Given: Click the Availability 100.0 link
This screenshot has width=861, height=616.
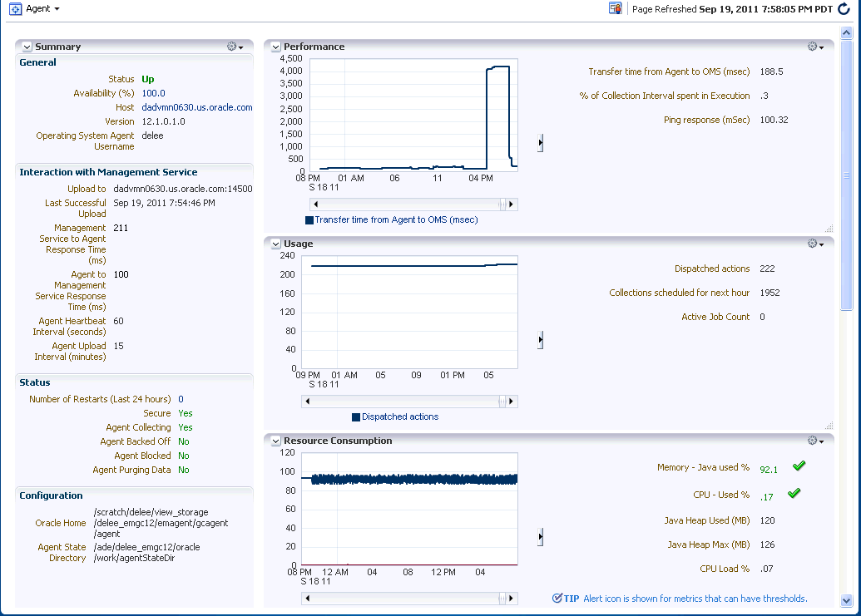Looking at the screenshot, I should (x=153, y=93).
